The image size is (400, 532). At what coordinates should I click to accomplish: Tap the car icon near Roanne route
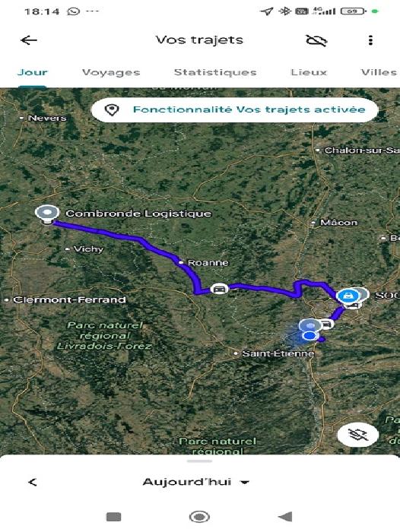pos(219,289)
